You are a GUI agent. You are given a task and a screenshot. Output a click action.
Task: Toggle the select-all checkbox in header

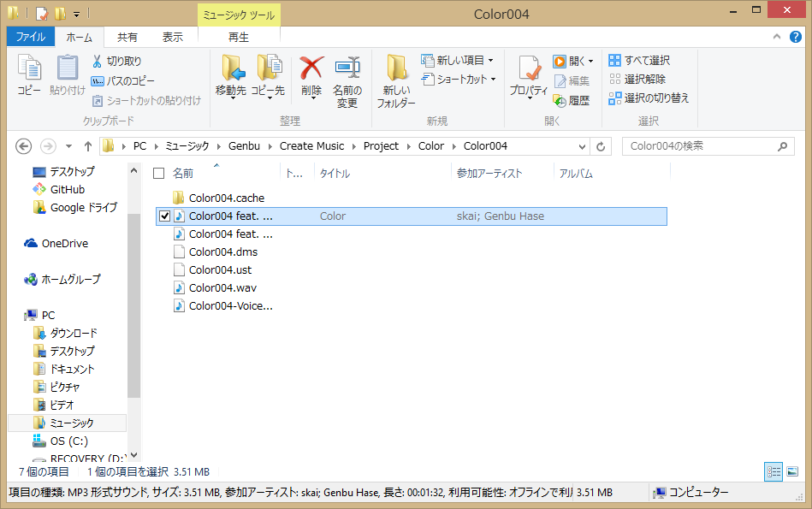coord(158,174)
